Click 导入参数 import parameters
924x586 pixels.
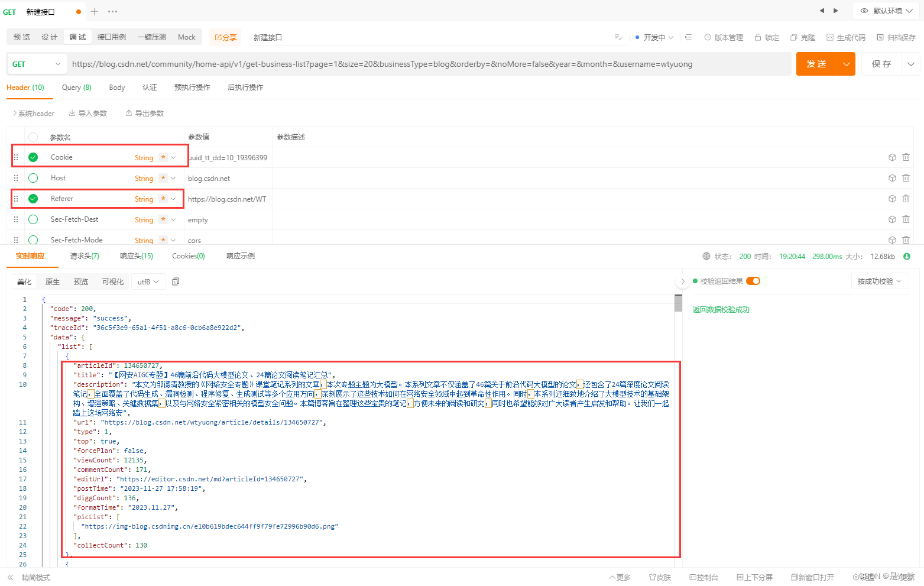click(x=88, y=113)
